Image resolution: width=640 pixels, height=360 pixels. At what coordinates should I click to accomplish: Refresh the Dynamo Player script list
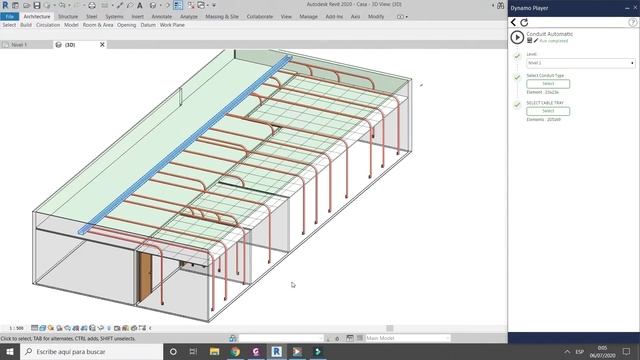point(524,22)
